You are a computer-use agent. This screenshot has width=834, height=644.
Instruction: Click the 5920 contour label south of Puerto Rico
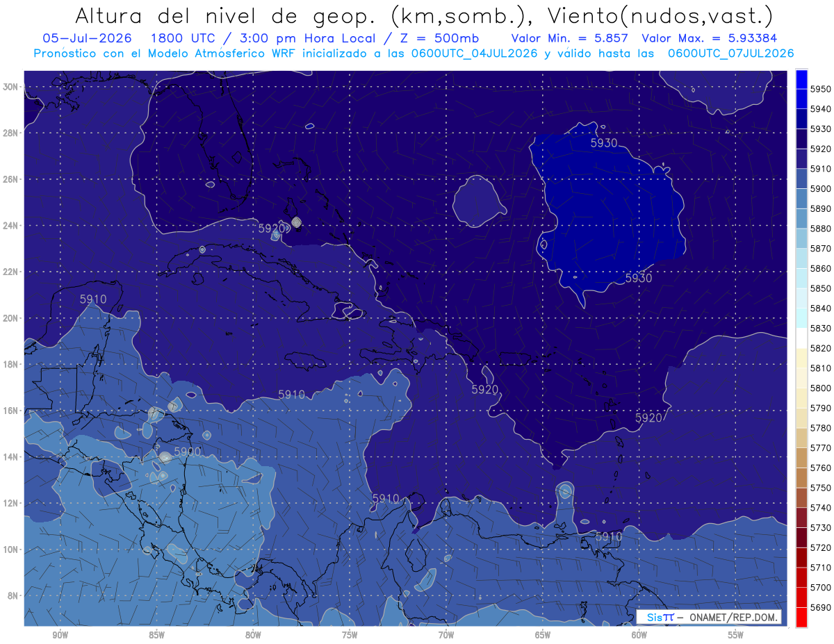(x=485, y=390)
